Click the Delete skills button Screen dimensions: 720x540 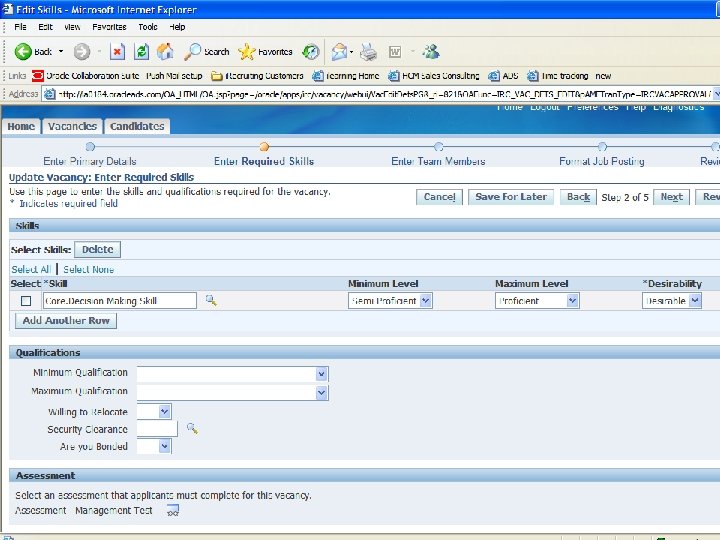(97, 249)
